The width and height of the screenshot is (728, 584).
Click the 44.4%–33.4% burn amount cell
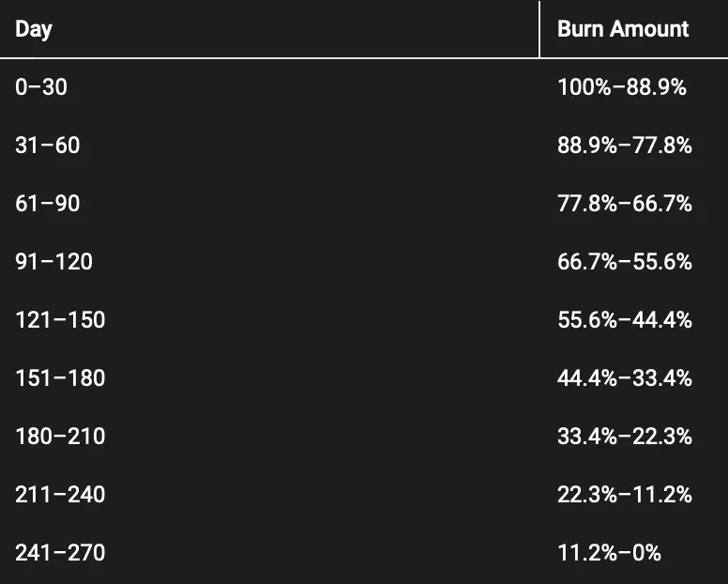click(x=625, y=378)
